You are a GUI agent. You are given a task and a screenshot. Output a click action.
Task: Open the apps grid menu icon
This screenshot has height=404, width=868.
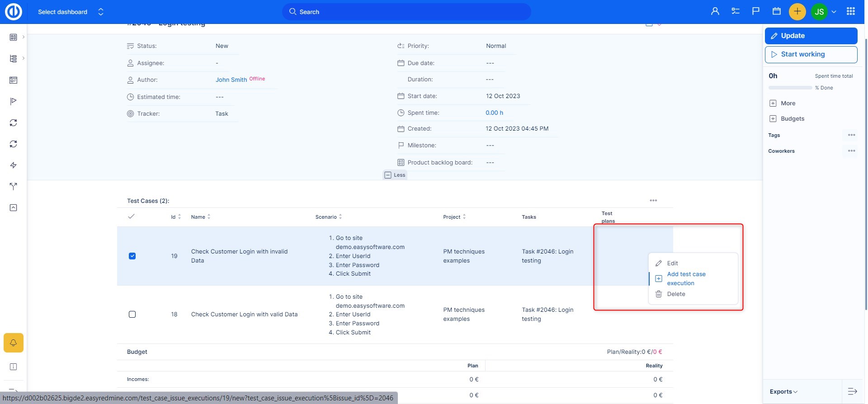[850, 11]
